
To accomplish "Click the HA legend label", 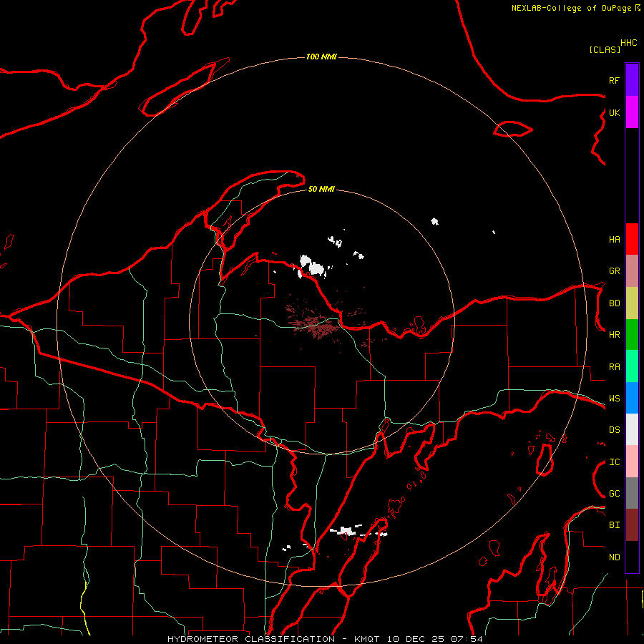I will [x=614, y=240].
